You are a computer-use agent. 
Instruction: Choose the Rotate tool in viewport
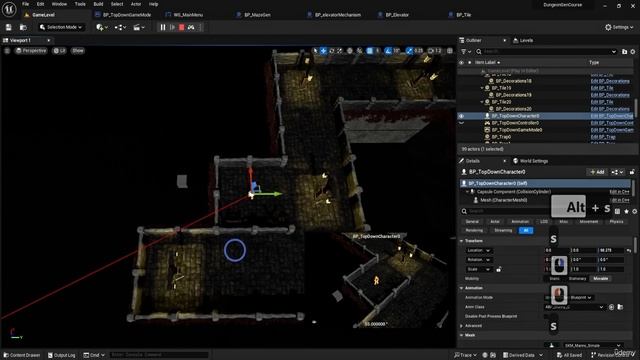pyautogui.click(x=331, y=51)
